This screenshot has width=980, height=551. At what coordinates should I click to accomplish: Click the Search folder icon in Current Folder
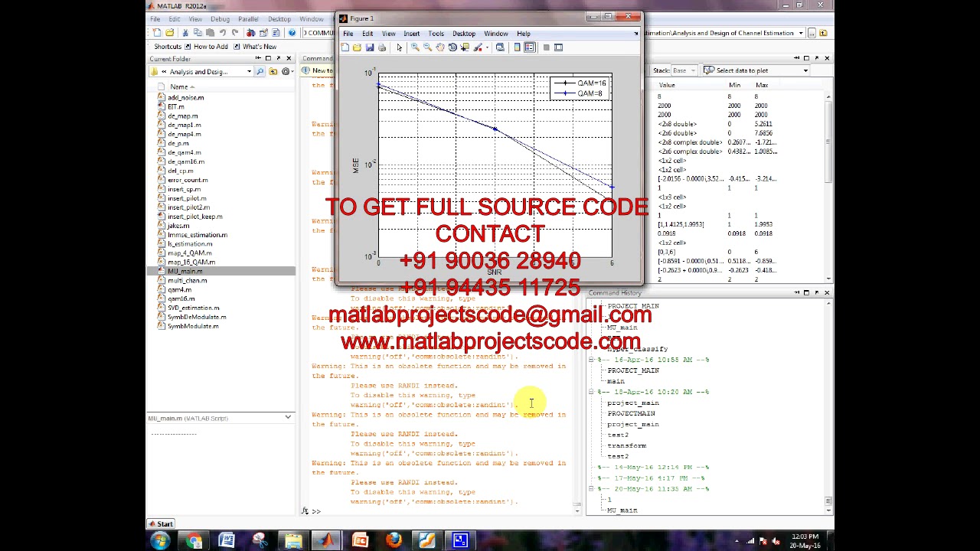(x=260, y=71)
